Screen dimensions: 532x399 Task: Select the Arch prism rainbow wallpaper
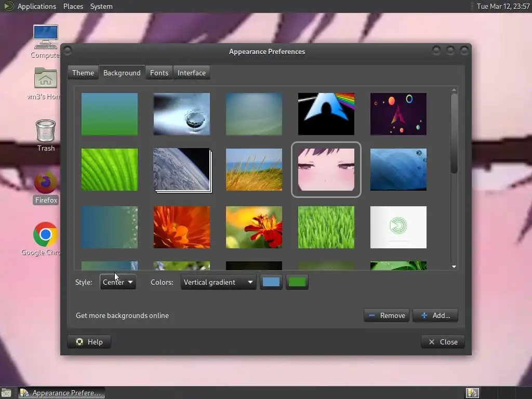[x=326, y=114]
